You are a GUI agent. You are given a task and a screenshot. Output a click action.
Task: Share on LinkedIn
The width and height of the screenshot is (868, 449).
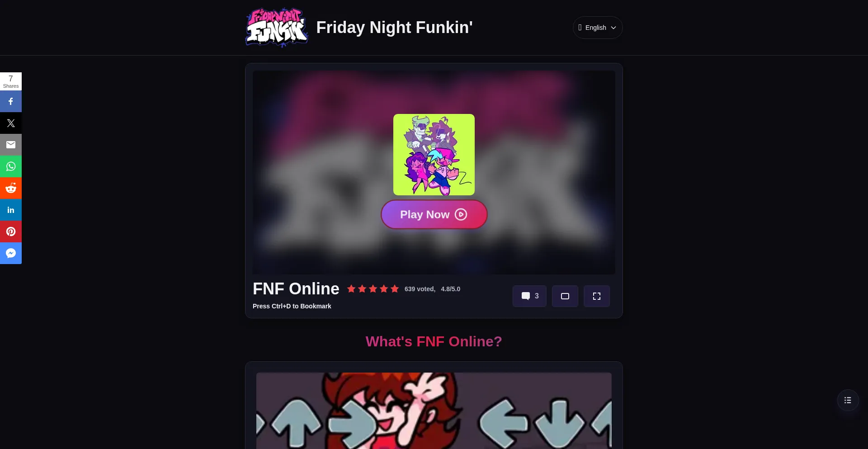pyautogui.click(x=11, y=210)
